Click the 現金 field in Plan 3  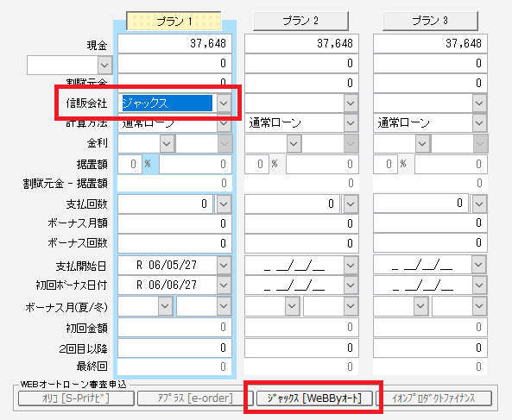[430, 43]
